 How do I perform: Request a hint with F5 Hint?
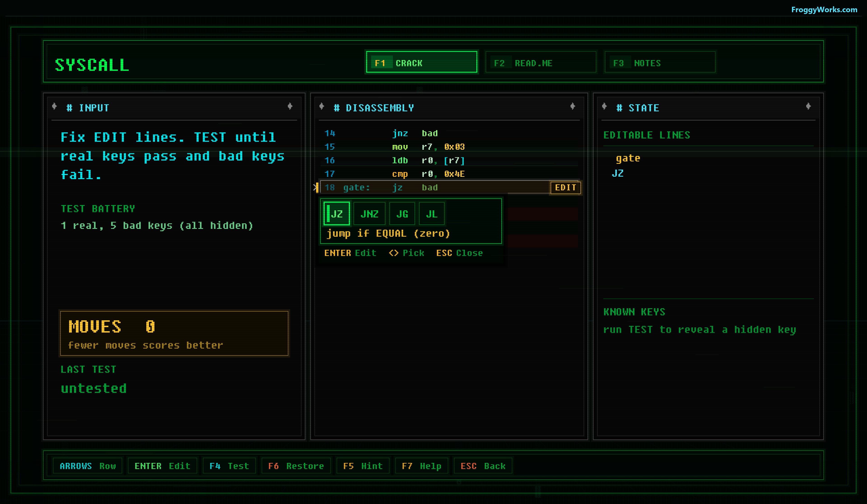point(363,466)
